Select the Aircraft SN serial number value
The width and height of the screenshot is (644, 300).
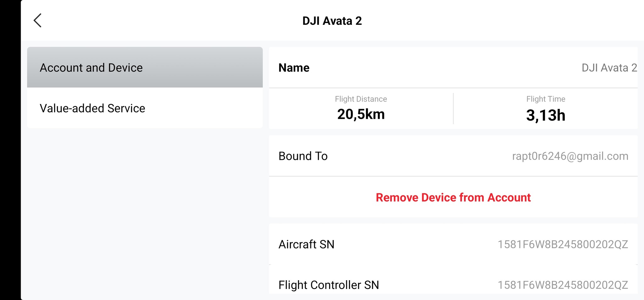point(563,244)
